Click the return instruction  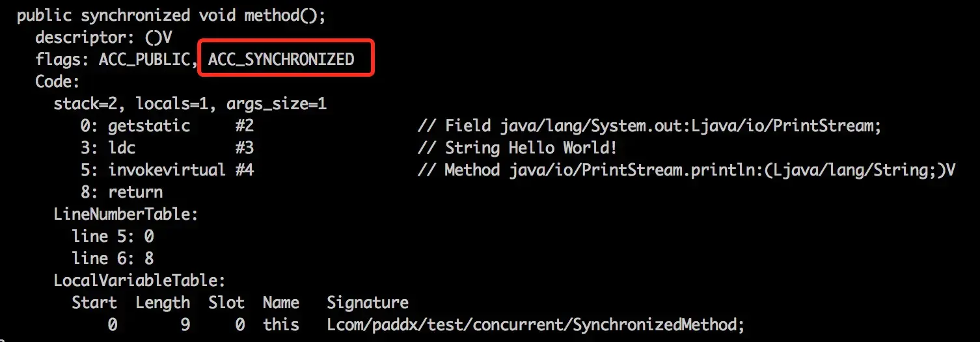pos(135,192)
